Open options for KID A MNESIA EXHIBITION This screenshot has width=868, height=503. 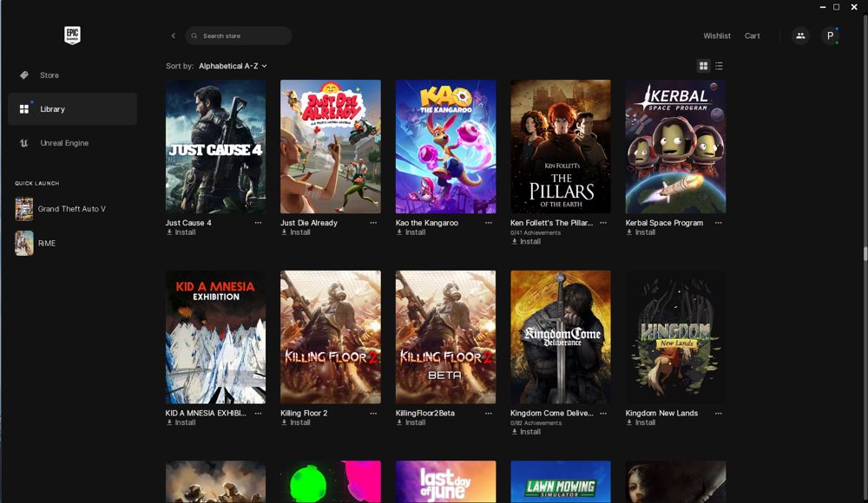coord(258,414)
